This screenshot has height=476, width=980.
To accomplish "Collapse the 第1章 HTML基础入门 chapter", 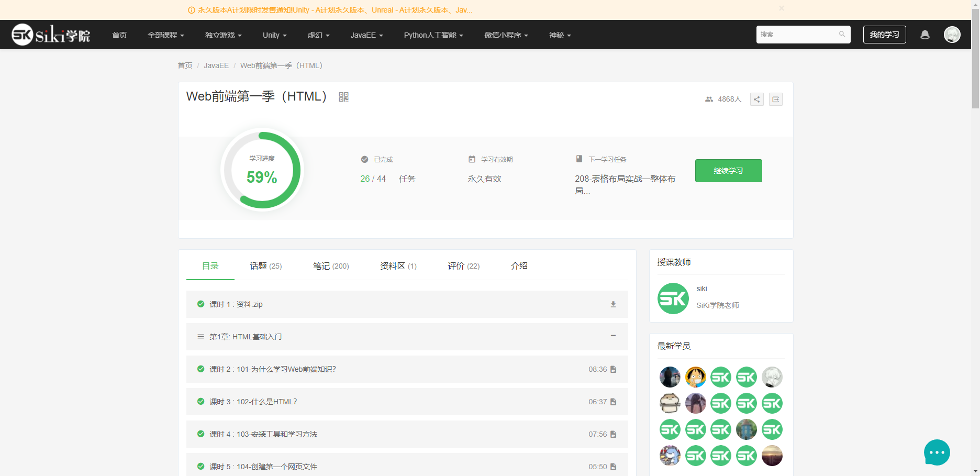I will pos(613,336).
